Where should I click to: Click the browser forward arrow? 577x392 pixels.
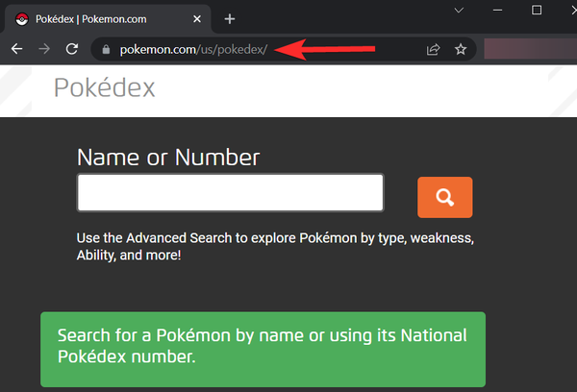pos(43,49)
